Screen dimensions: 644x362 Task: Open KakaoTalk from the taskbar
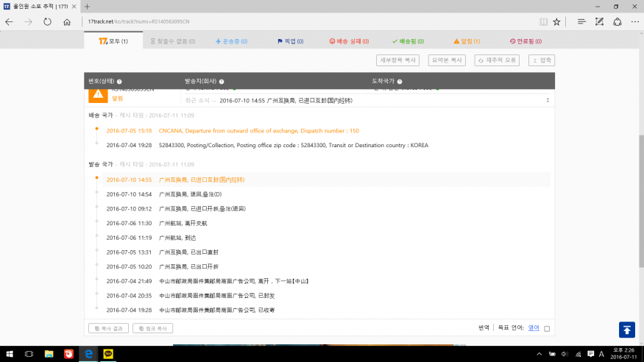pyautogui.click(x=108, y=354)
